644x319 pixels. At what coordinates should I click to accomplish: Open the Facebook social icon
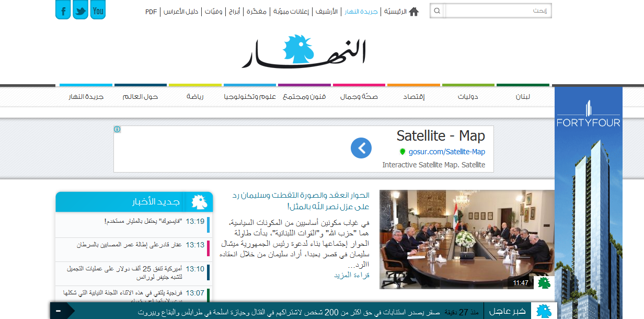(63, 10)
